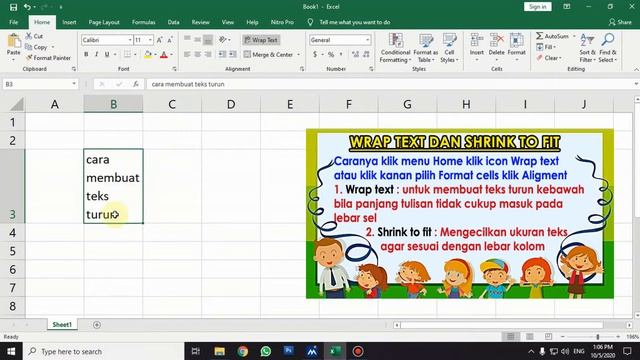Align text left

coord(187,54)
